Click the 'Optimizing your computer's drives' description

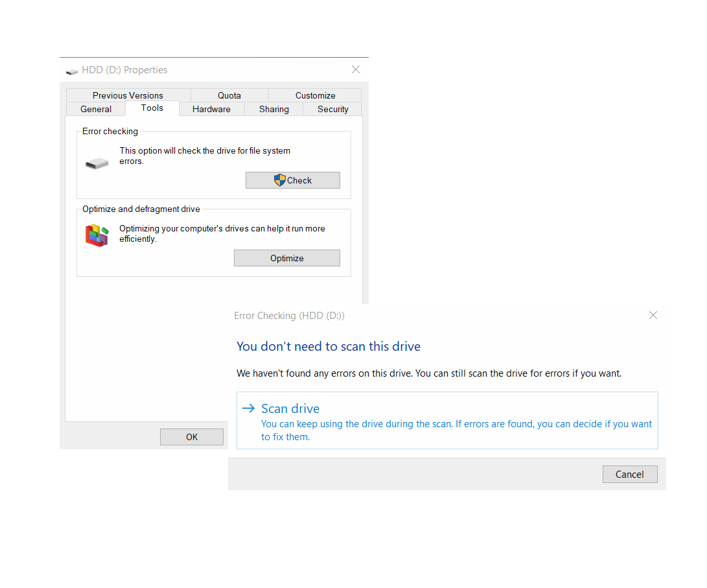[x=222, y=233]
